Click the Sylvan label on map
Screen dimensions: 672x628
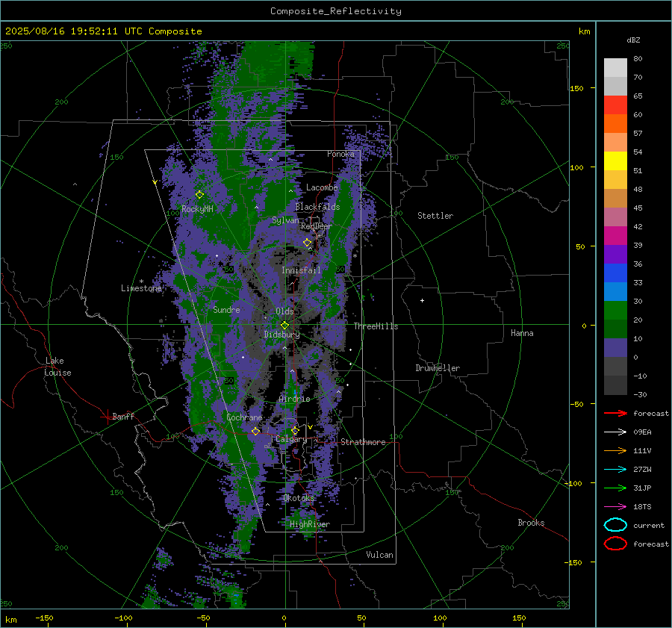[x=285, y=220]
